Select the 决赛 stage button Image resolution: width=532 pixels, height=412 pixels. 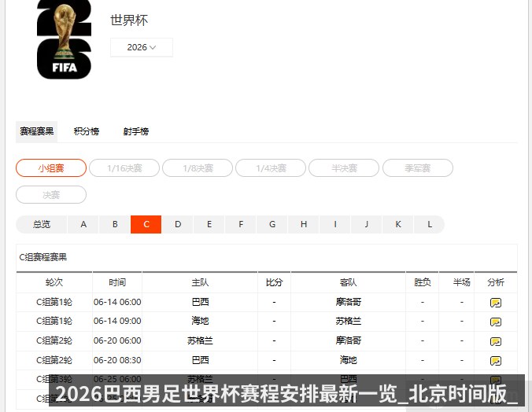coord(51,195)
